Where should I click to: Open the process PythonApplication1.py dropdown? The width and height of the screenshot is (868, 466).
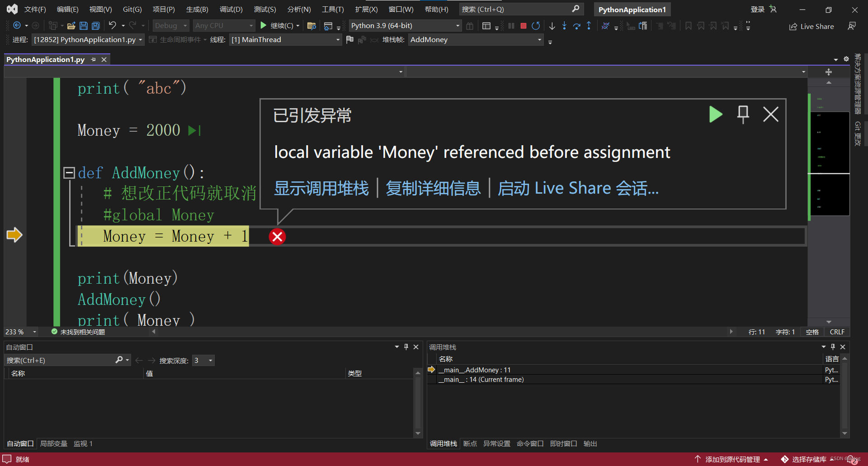click(88, 40)
